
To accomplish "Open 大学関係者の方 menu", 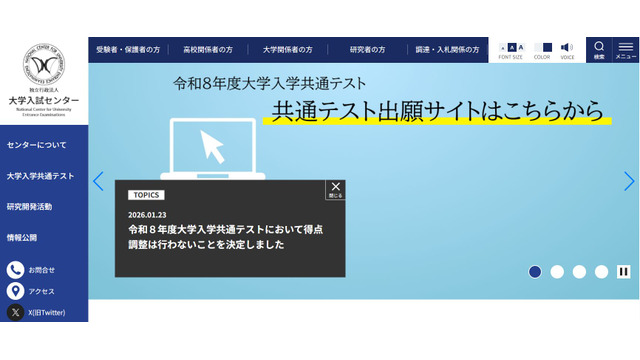I will pyautogui.click(x=288, y=50).
